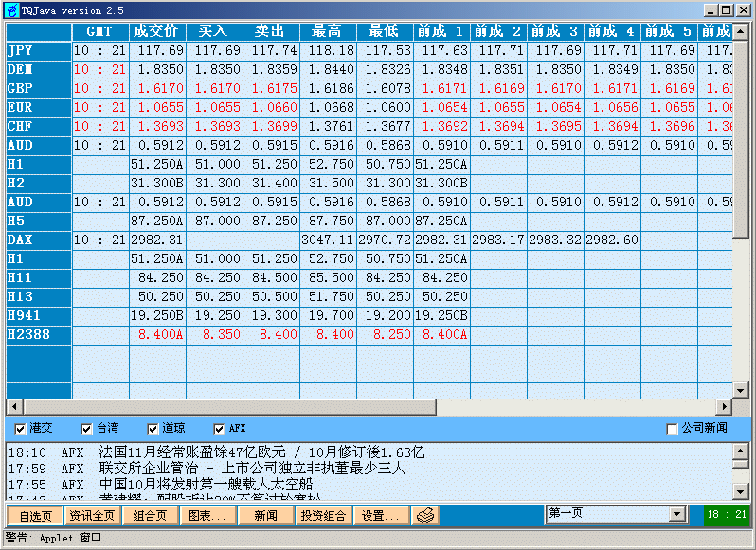Click the H2388 red cell 8.350

tap(214, 335)
